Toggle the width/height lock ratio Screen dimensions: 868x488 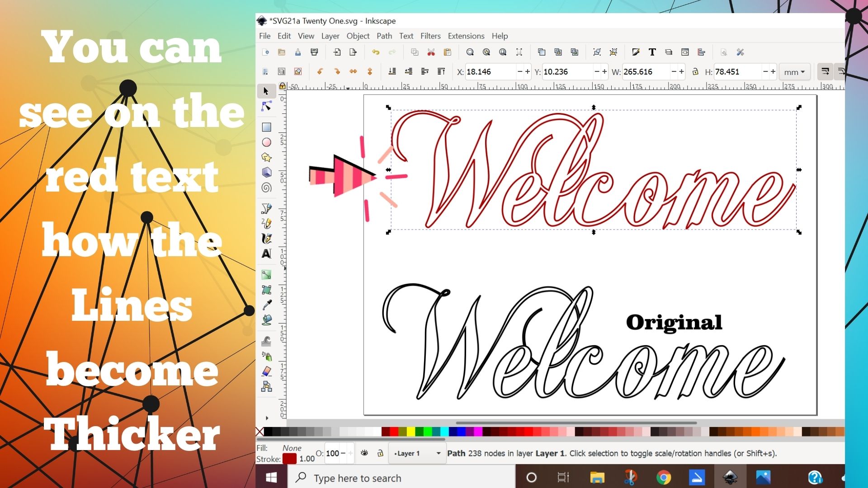coord(695,72)
